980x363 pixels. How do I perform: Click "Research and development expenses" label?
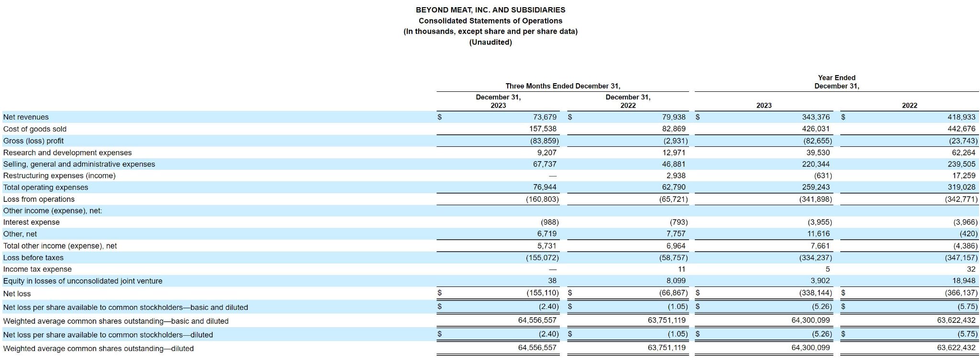(67, 153)
